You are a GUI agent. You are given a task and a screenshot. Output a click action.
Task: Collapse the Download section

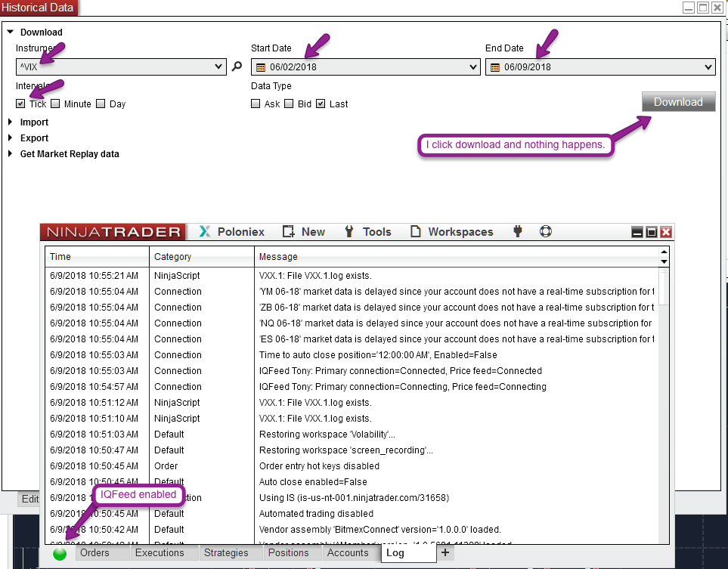[x=11, y=32]
